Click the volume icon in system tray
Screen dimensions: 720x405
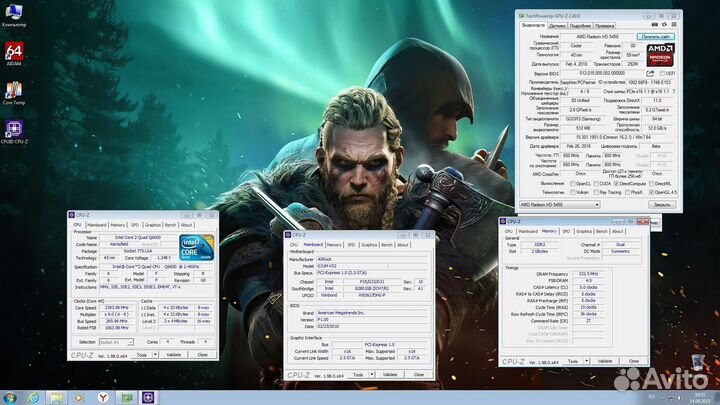[x=679, y=398]
